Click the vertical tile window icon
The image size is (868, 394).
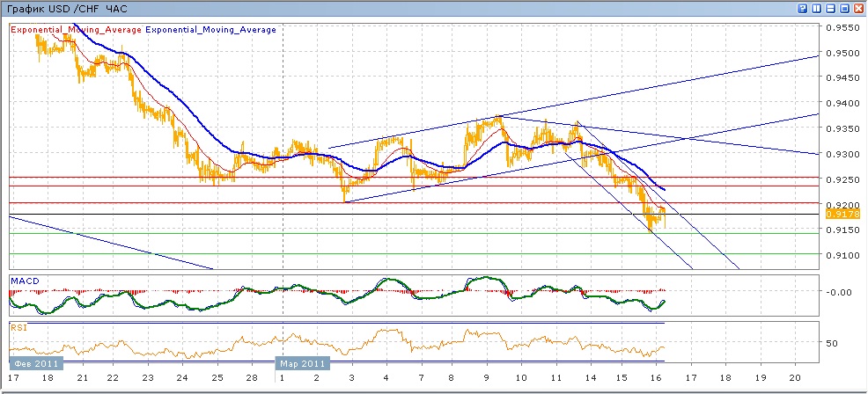point(817,9)
